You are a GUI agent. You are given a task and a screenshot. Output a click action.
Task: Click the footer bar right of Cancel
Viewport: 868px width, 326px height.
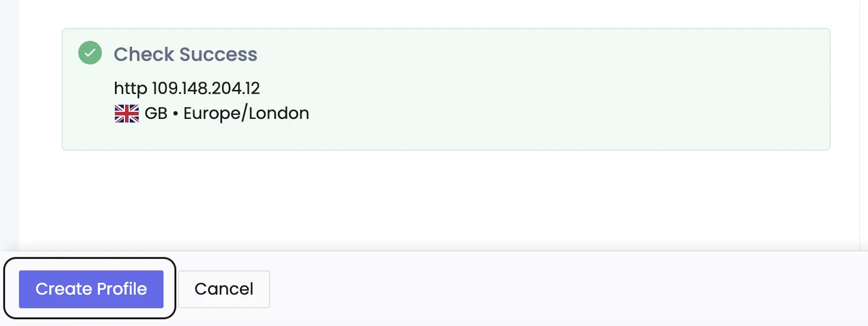(x=533, y=289)
